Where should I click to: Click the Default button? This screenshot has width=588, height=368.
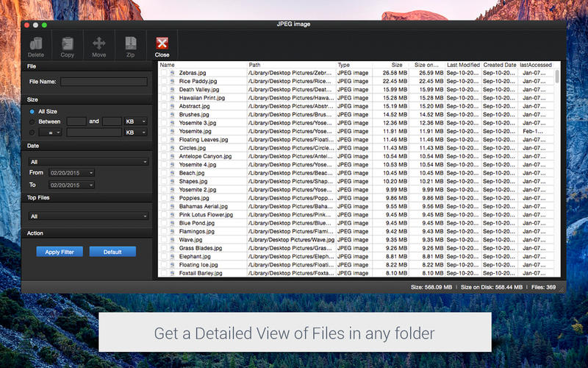coord(112,252)
